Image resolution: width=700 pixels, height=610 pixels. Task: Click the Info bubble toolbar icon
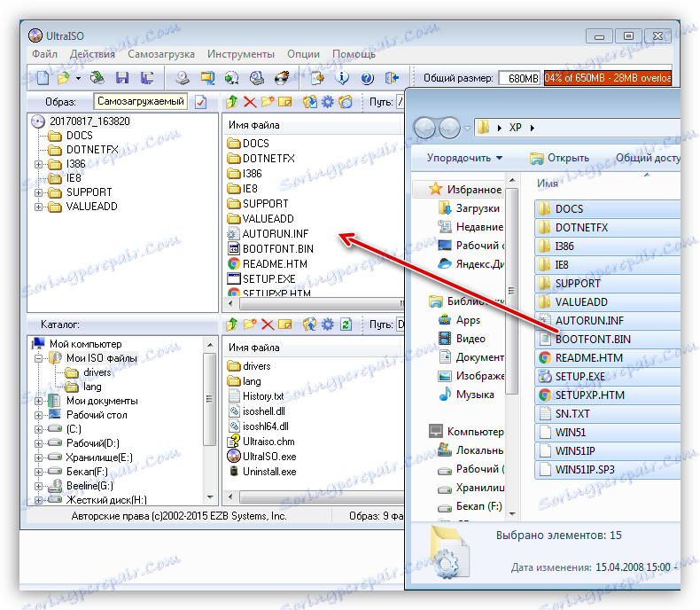[x=342, y=78]
